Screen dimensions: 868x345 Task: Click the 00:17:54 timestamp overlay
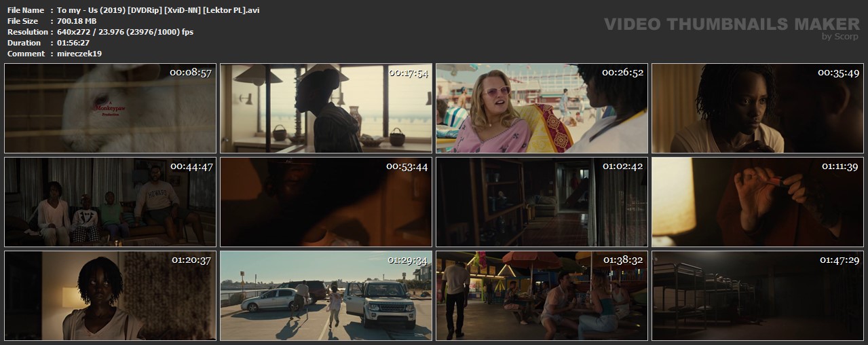tap(408, 72)
